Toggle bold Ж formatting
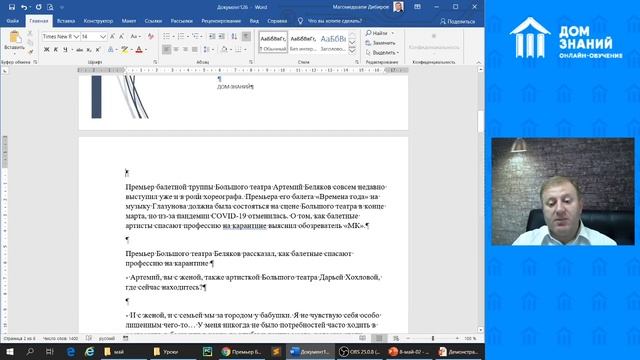This screenshot has width=640, height=360. click(x=47, y=49)
